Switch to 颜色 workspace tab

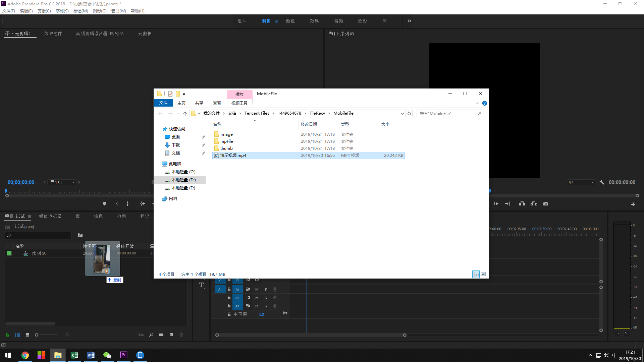(x=290, y=21)
